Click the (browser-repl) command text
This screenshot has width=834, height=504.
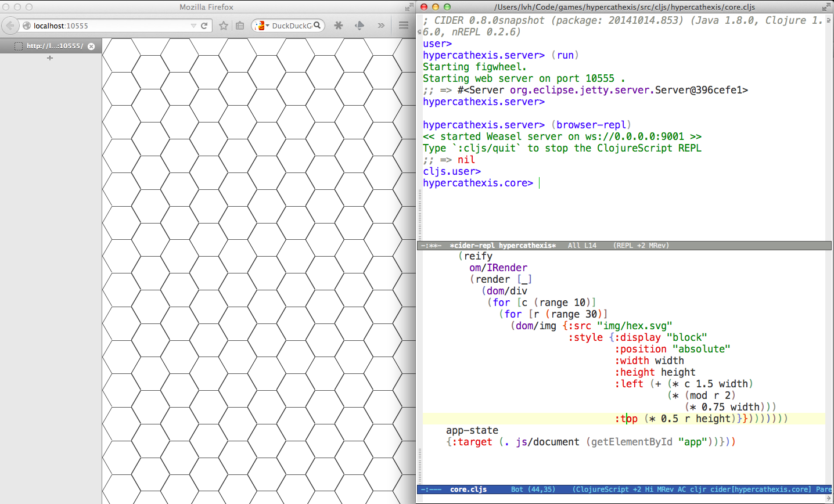[x=591, y=125]
